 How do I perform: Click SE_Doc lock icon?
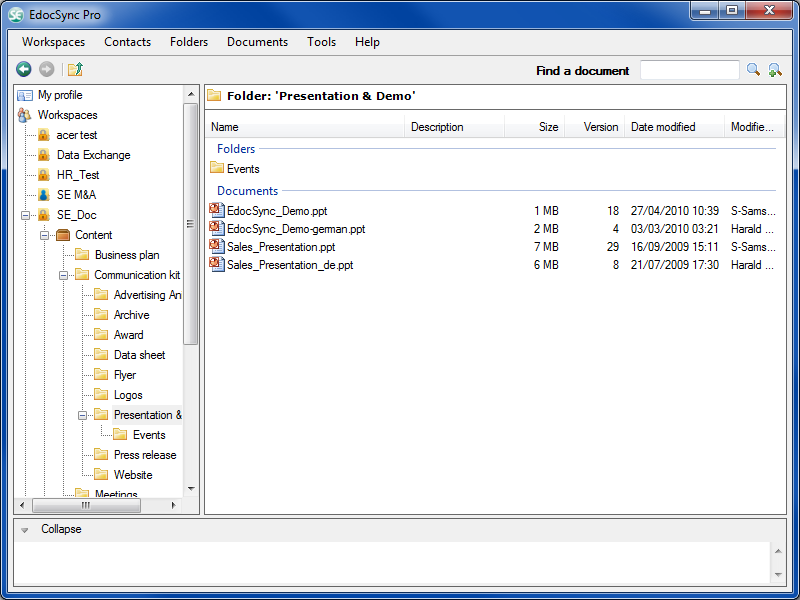click(44, 215)
